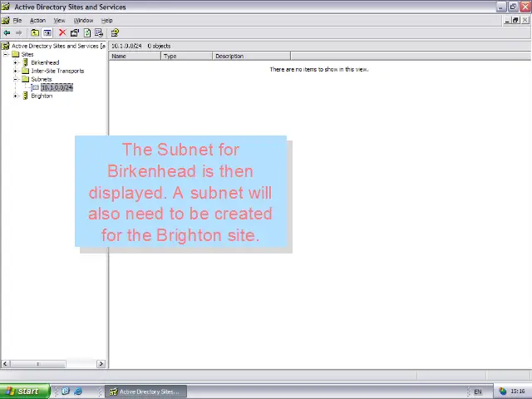Click the tree pane left scroll arrow
The width and height of the screenshot is (532, 399).
tap(5, 364)
